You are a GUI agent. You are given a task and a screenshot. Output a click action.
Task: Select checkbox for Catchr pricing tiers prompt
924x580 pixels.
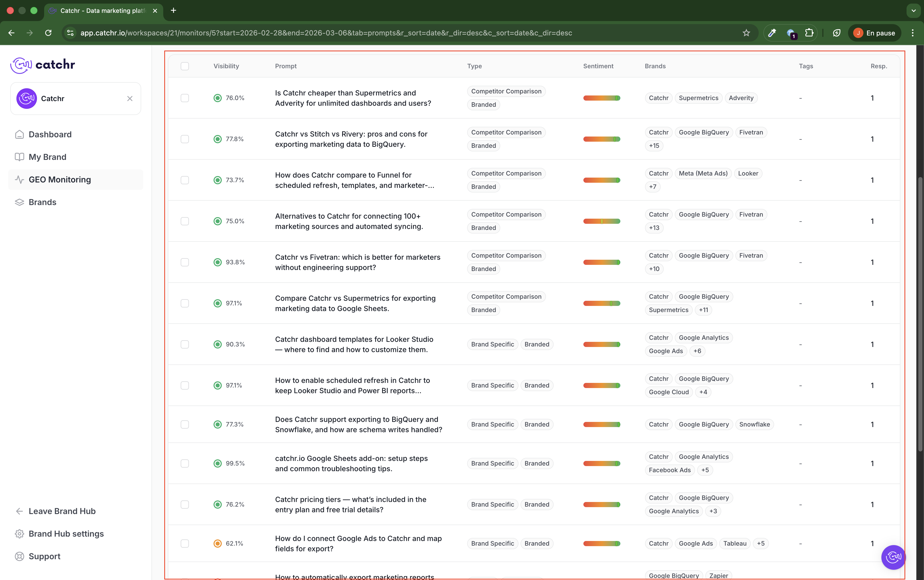(185, 505)
